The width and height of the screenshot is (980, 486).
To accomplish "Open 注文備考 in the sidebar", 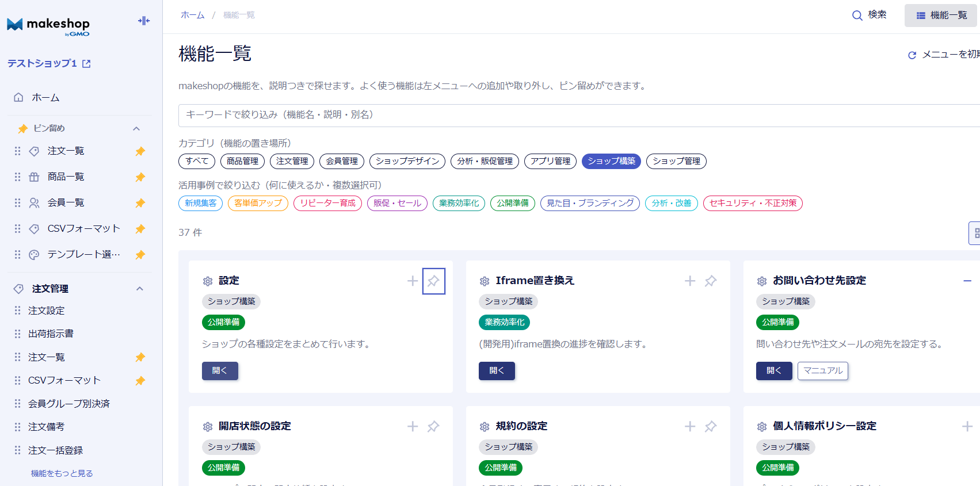I will 47,427.
